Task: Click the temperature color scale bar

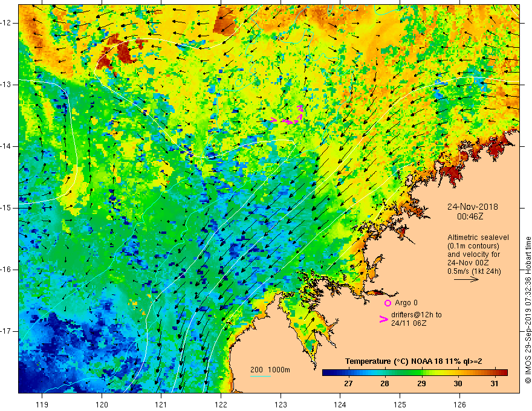Action: click(x=415, y=373)
